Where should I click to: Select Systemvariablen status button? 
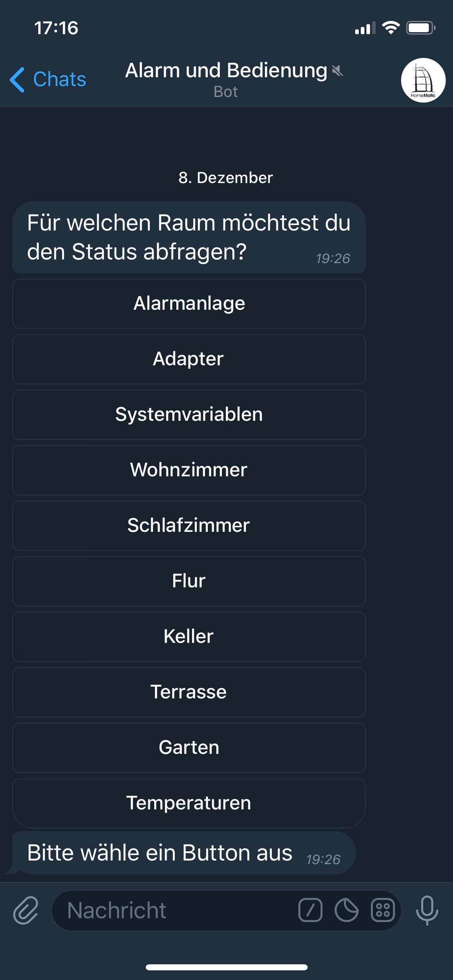click(189, 414)
